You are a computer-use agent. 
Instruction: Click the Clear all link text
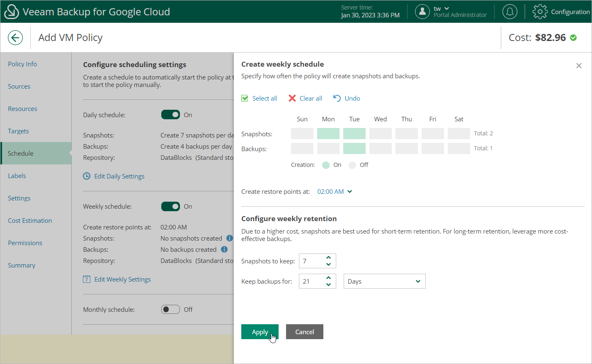[311, 98]
